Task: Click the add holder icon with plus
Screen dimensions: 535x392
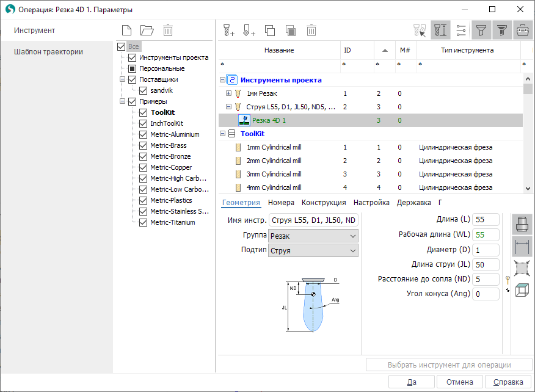Action: (x=249, y=30)
